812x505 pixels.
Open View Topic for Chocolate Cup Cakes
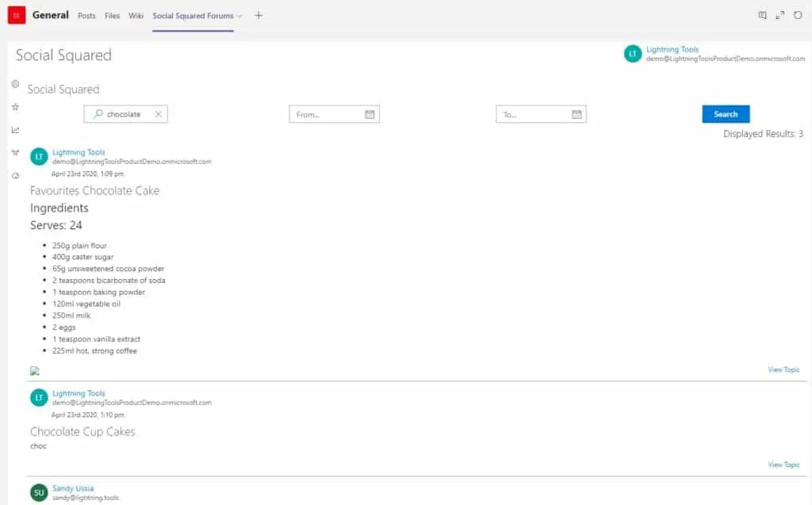pos(783,464)
